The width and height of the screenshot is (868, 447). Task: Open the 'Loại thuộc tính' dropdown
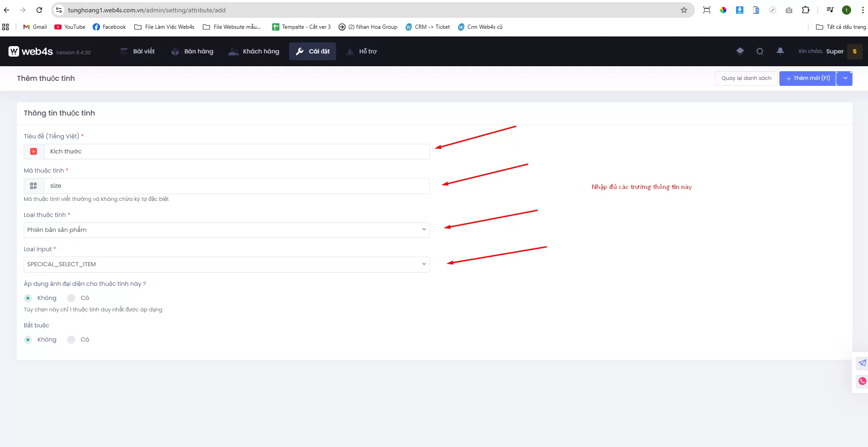226,230
